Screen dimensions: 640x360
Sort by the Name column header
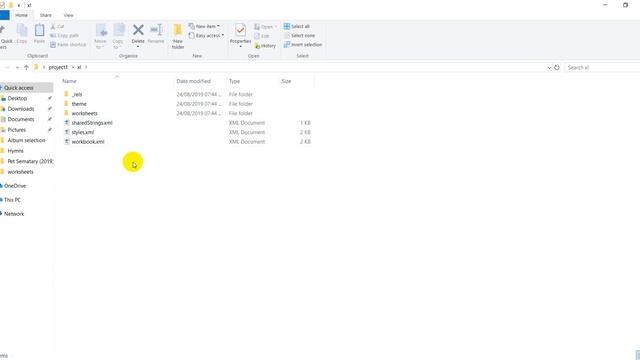[x=117, y=81]
